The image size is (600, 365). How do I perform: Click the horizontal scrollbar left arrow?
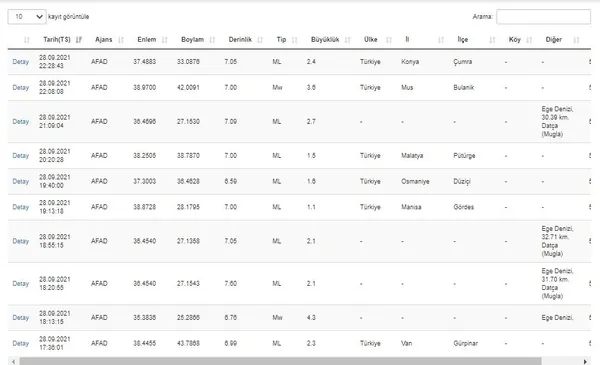[x=14, y=362]
